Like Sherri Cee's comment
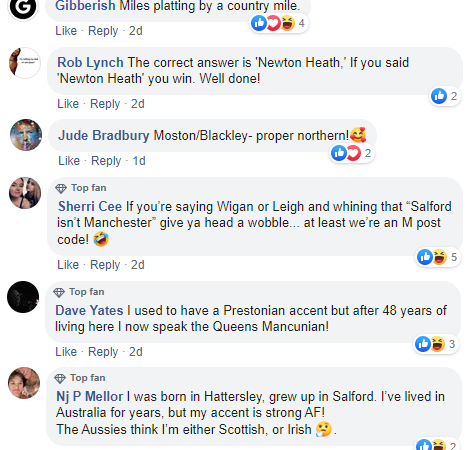This screenshot has width=470, height=450. coord(68,265)
